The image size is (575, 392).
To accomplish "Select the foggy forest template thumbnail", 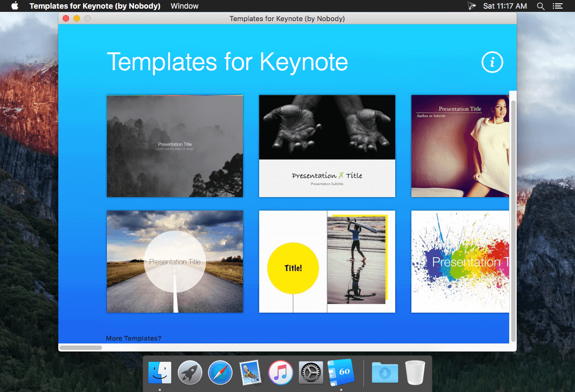I will pyautogui.click(x=174, y=146).
